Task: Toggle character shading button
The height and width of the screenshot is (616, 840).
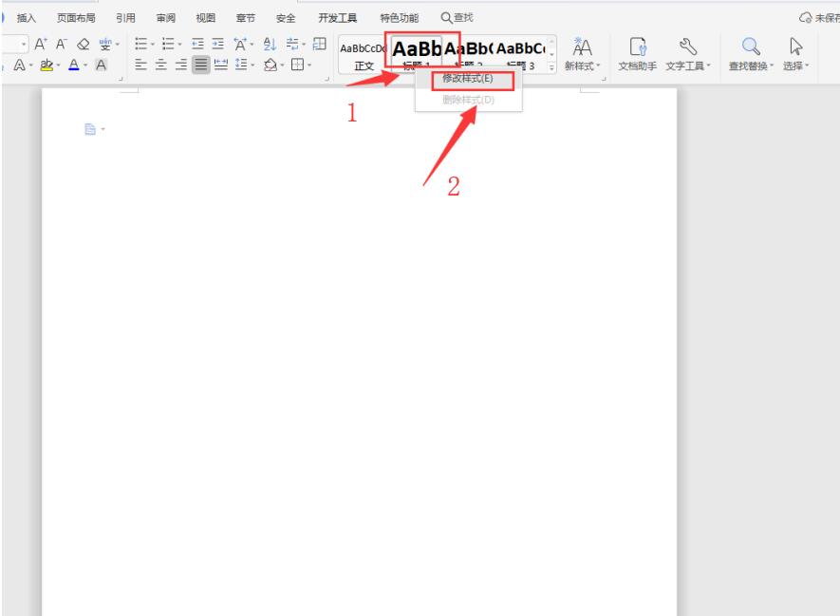Action: pos(101,65)
